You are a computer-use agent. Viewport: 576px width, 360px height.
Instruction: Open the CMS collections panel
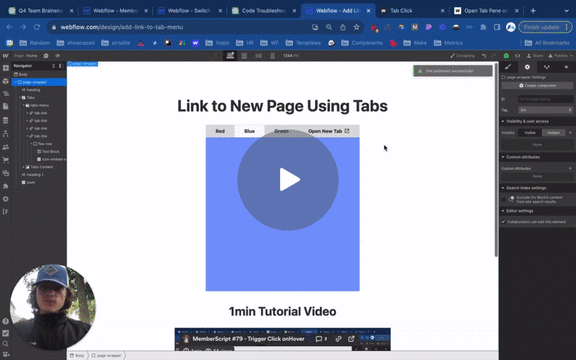6,120
